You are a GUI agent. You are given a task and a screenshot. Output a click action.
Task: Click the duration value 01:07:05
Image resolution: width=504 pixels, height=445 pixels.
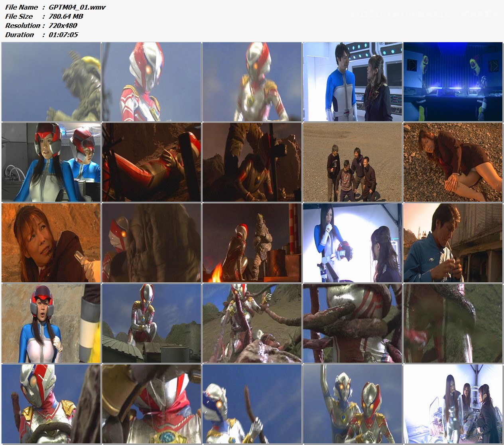coord(63,35)
